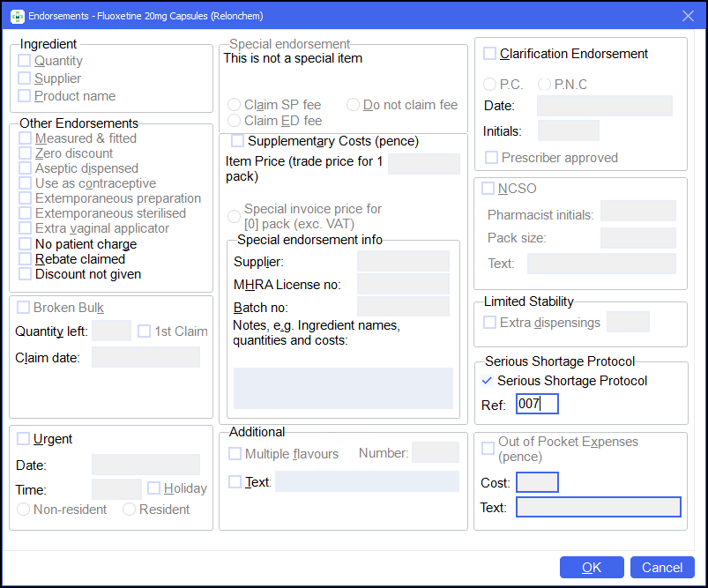The width and height of the screenshot is (708, 588).
Task: Click the Notes text area in Special endorsement info
Action: pos(343,389)
